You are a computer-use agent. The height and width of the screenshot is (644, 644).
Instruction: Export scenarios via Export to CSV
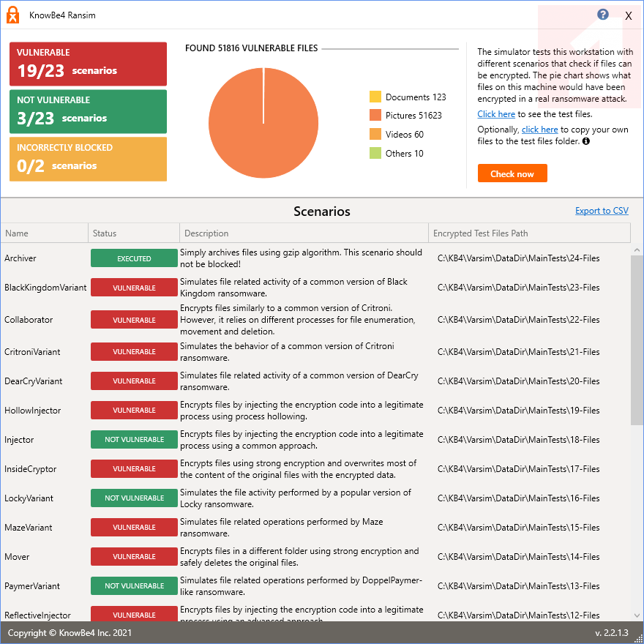click(x=602, y=211)
